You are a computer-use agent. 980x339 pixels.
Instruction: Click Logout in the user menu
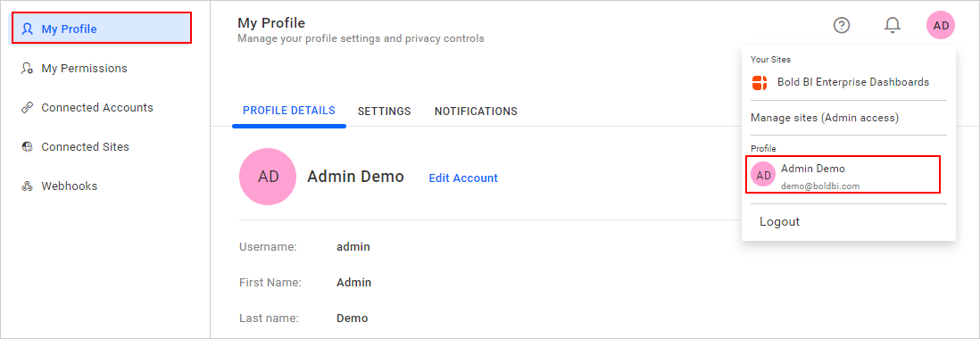tap(779, 221)
